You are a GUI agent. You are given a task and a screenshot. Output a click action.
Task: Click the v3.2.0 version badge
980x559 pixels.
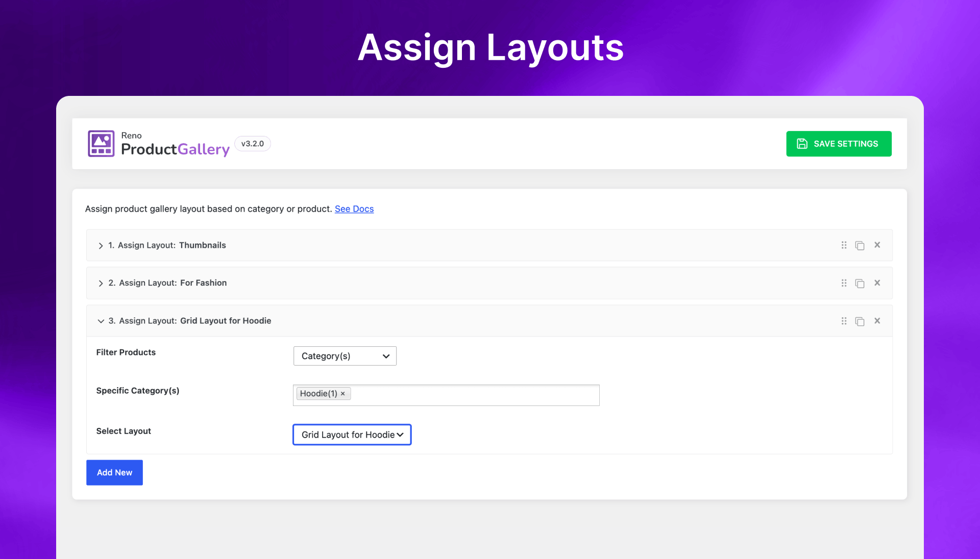253,144
